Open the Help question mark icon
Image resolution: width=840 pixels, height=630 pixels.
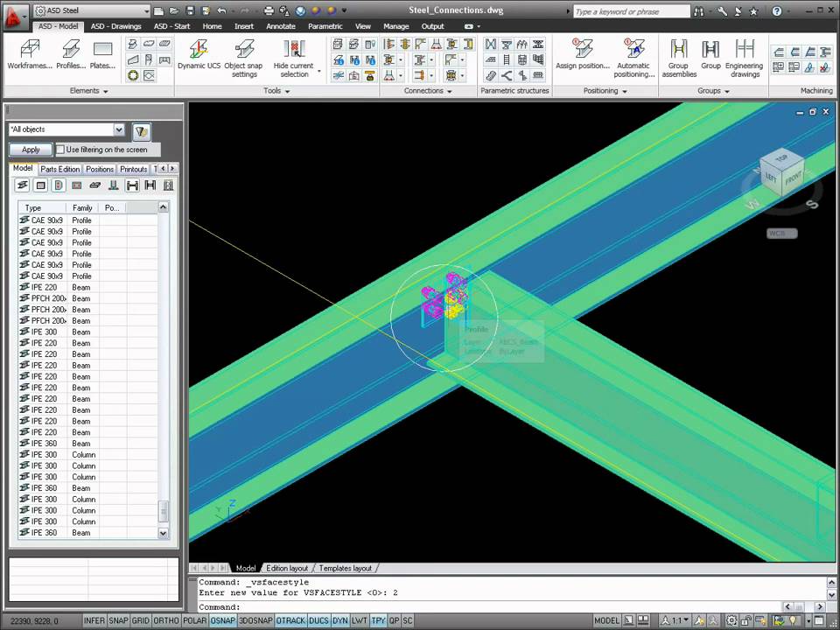coord(777,11)
